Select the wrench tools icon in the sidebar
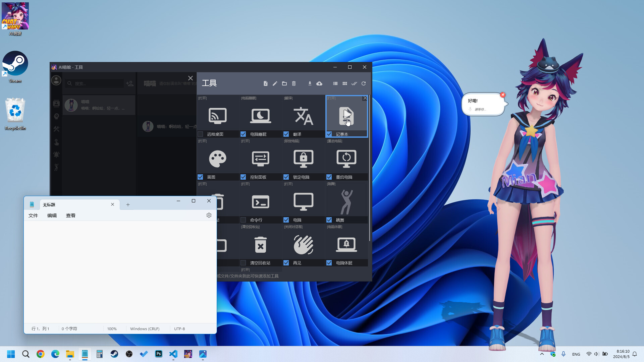 56,129
